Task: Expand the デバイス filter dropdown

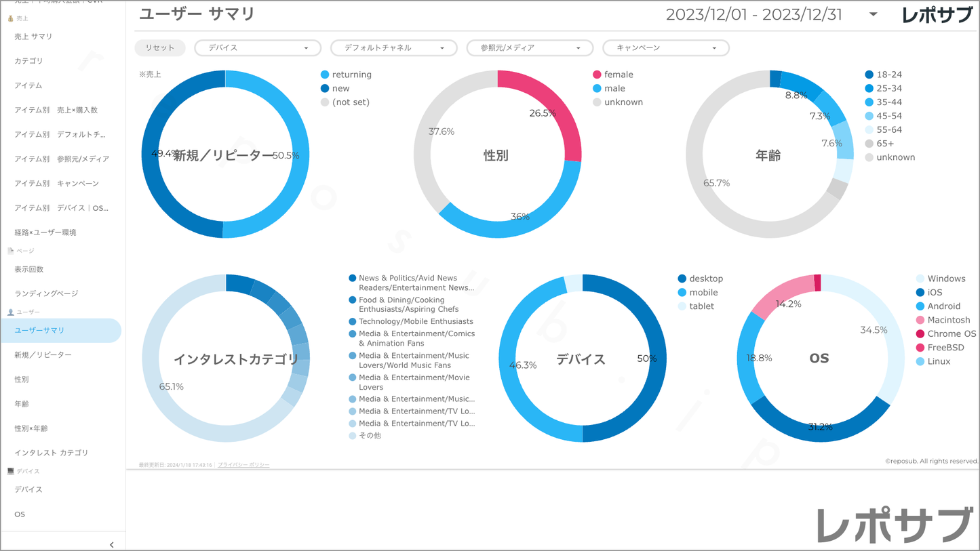Action: [x=258, y=48]
